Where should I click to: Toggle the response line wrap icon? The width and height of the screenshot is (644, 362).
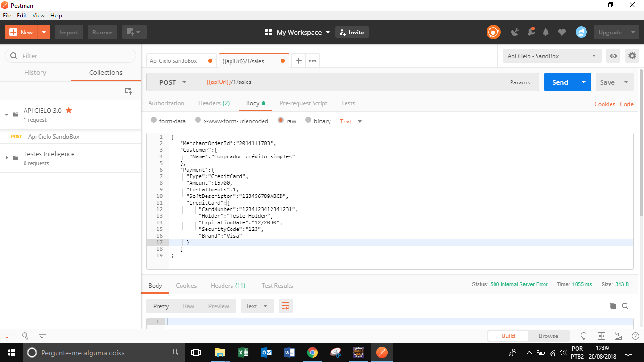click(286, 306)
